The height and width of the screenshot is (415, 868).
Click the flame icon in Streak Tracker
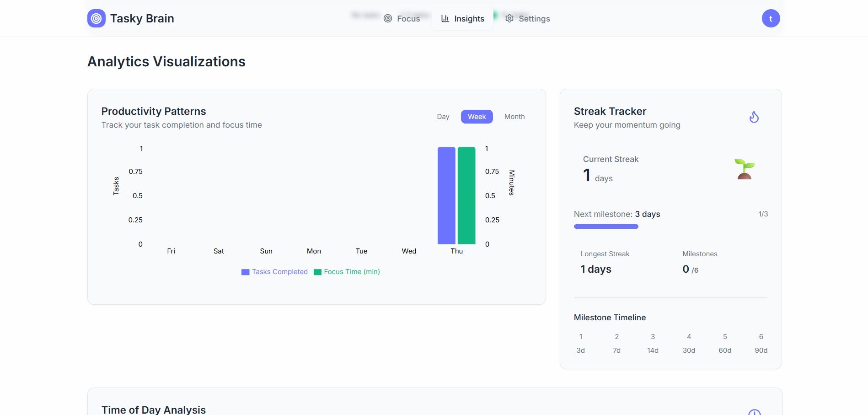[x=754, y=117]
